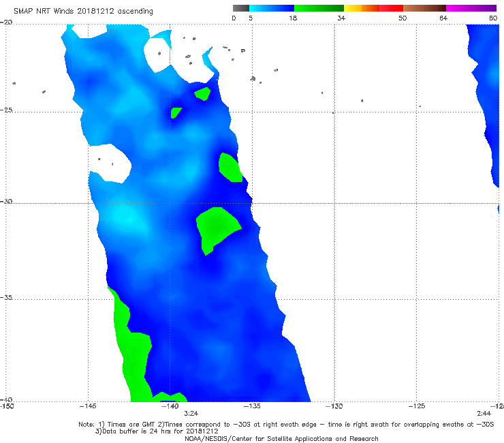Click the cyan-to-blue segment of the color bar
This screenshot has width=504, height=443.
click(x=272, y=8)
